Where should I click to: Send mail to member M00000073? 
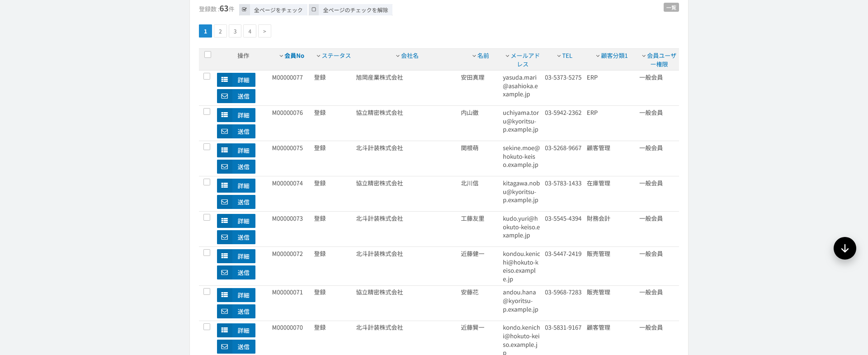click(236, 237)
